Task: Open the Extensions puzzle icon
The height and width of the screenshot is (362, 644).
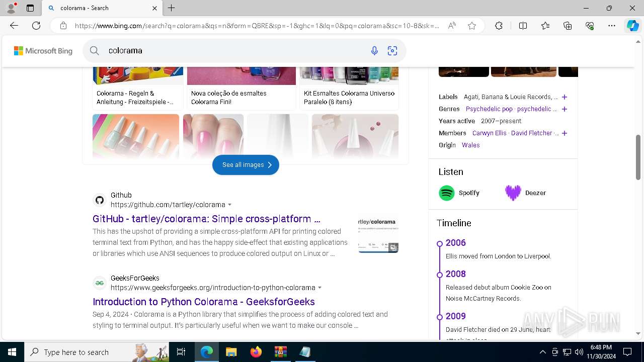Action: tap(499, 26)
